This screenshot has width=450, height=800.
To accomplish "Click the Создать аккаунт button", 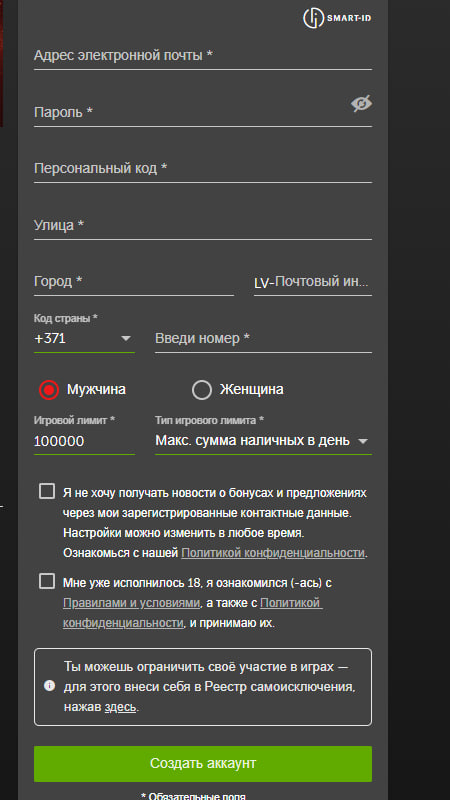I will click(203, 763).
